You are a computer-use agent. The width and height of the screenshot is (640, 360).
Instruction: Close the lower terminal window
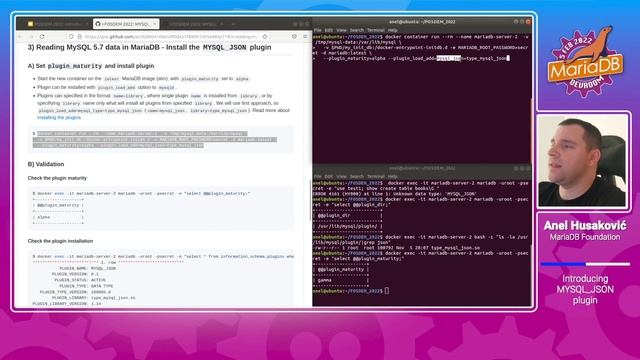point(528,168)
